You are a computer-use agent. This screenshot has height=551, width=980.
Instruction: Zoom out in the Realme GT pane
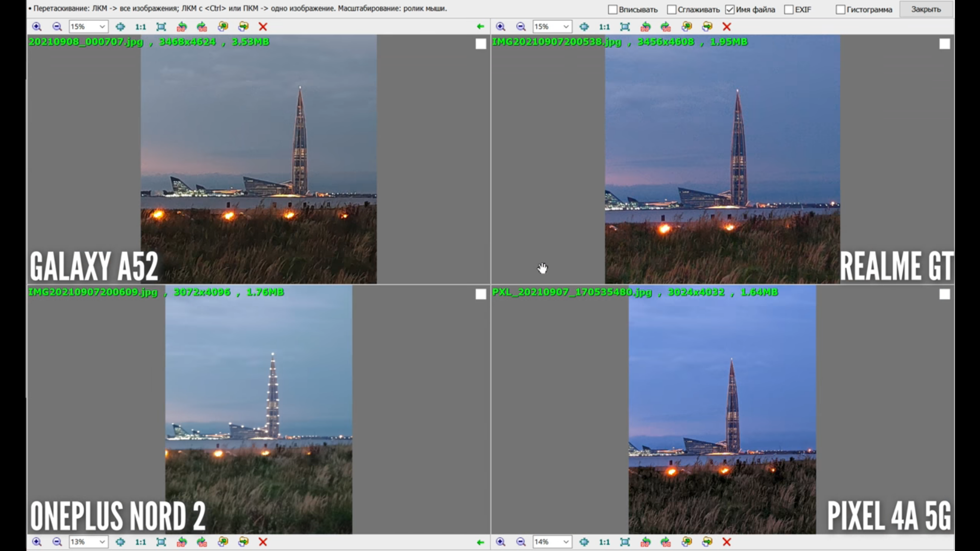click(x=521, y=27)
